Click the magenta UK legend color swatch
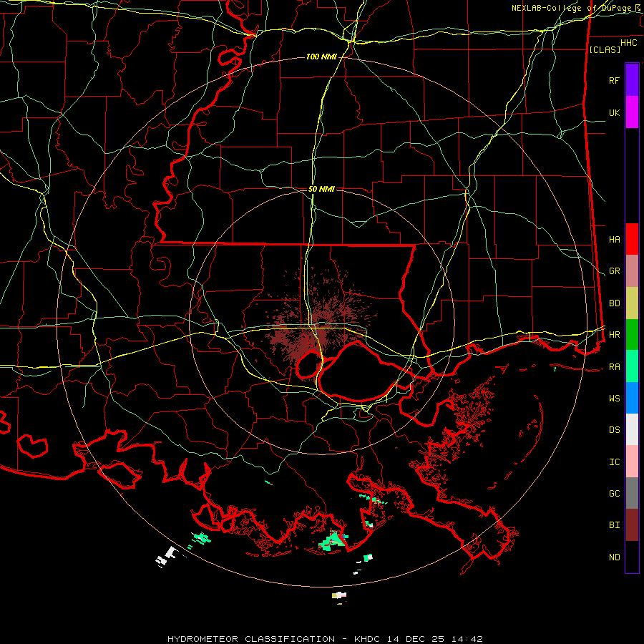 click(632, 112)
